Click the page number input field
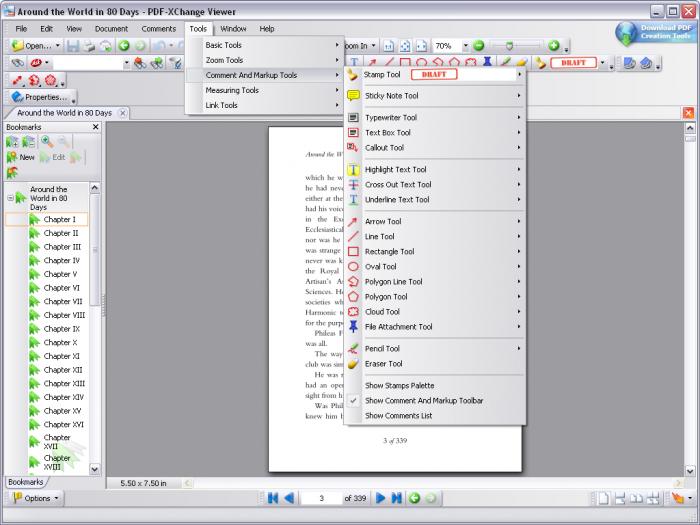 click(322, 498)
